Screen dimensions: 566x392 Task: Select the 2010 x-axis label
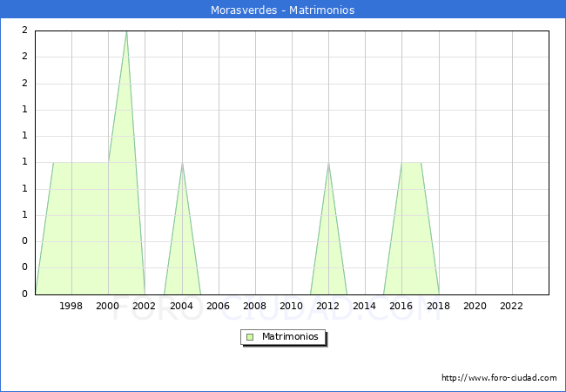click(291, 306)
